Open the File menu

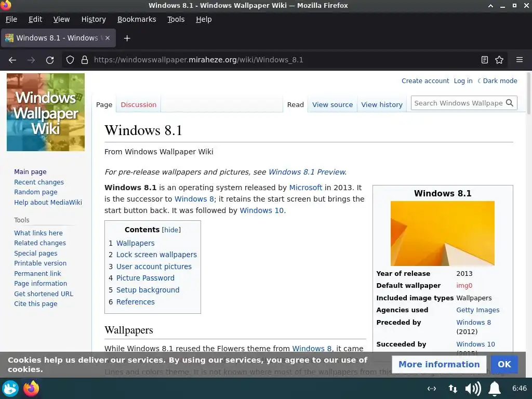point(11,19)
